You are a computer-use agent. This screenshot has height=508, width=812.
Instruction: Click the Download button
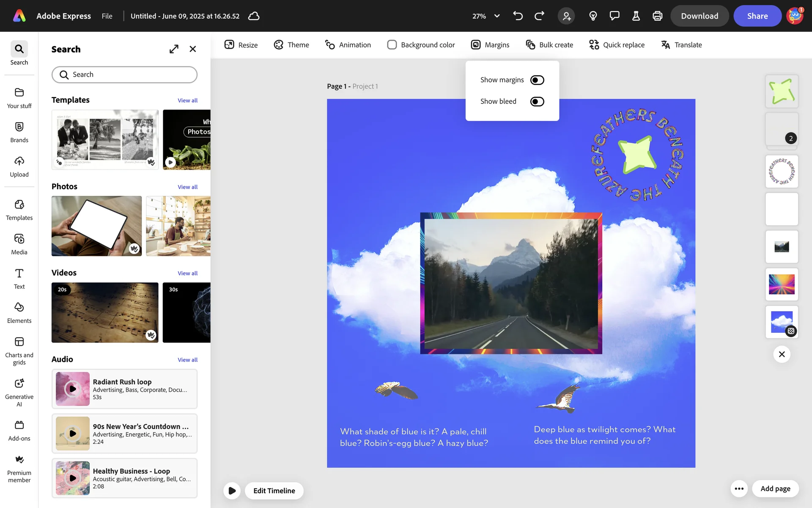tap(699, 16)
